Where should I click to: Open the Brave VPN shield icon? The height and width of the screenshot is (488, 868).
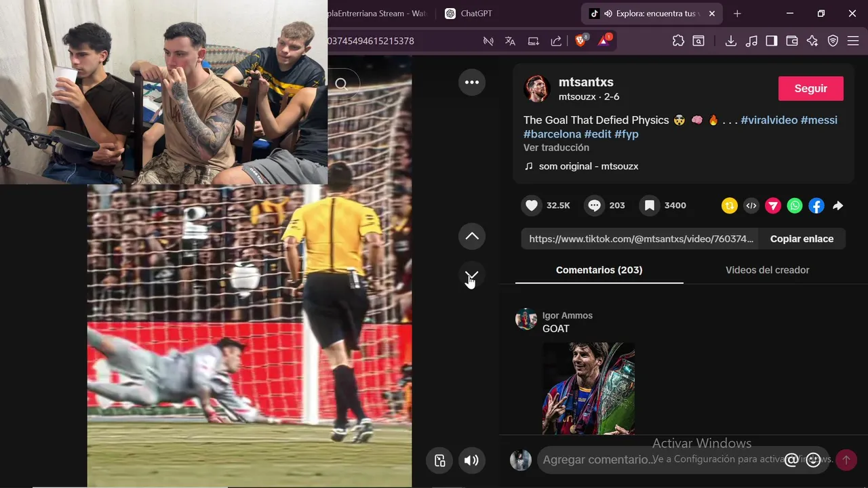(x=833, y=41)
